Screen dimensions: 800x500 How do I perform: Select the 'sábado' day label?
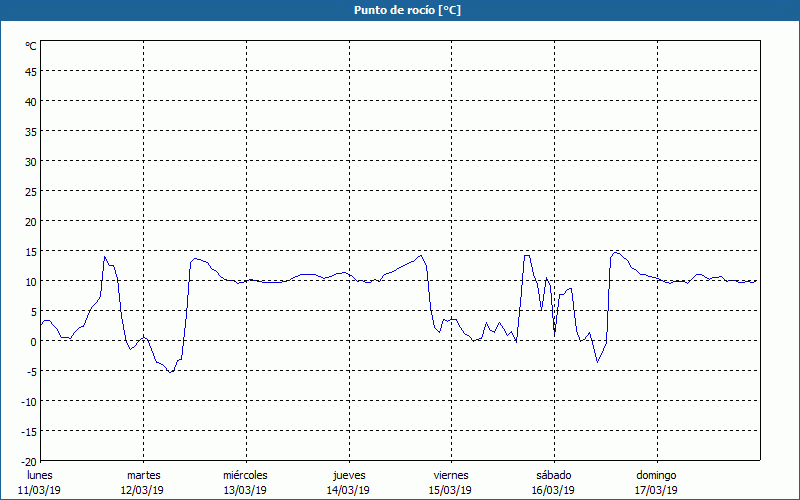[x=553, y=475]
